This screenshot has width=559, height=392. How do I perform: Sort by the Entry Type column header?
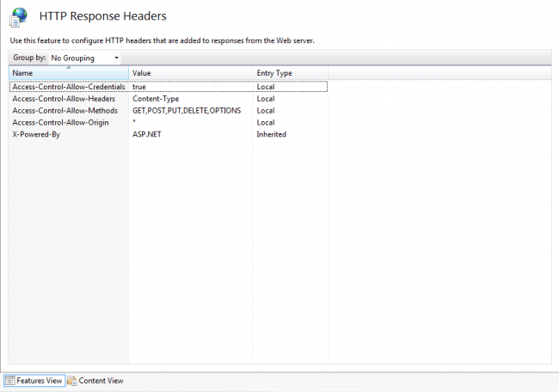click(x=290, y=73)
